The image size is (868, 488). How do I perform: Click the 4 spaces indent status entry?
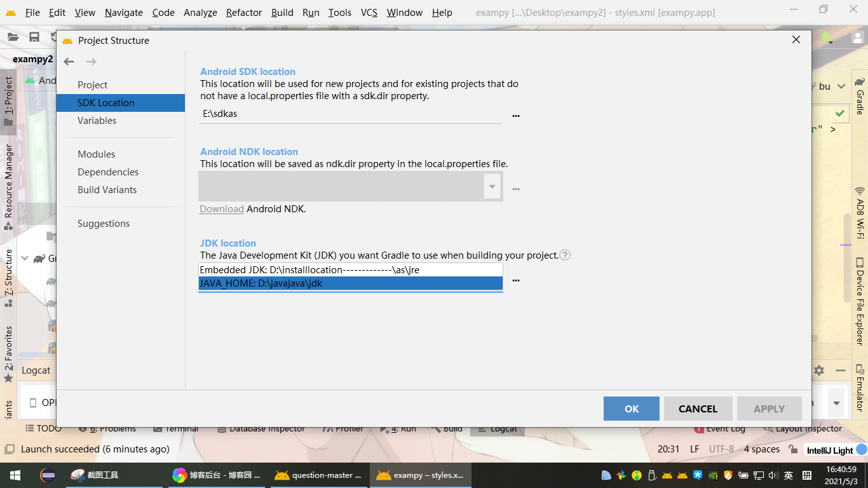pyautogui.click(x=762, y=449)
